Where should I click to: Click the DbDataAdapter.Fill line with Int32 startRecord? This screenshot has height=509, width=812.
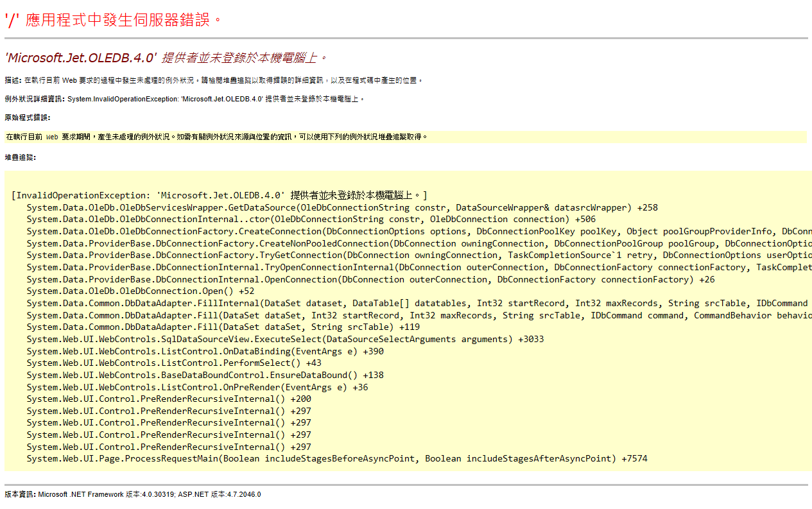coord(419,315)
